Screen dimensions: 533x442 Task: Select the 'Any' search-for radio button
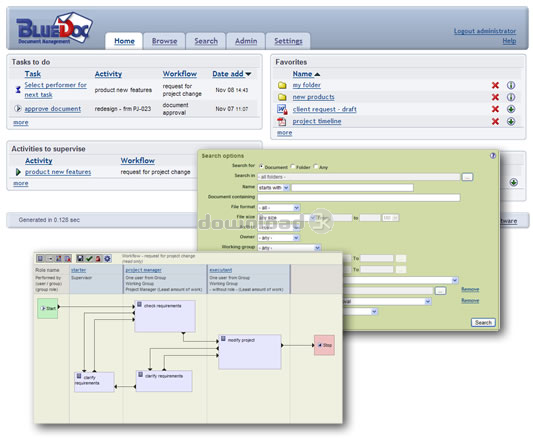point(316,166)
